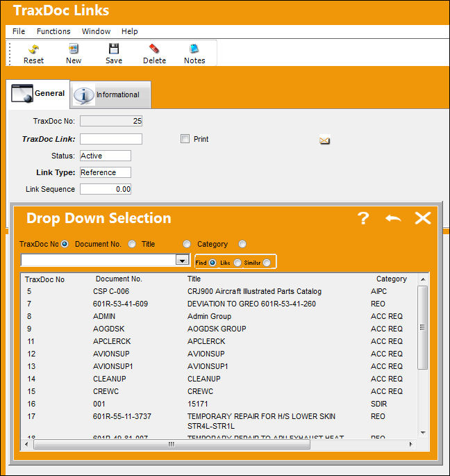450x476 pixels.
Task: Select the Category radio button
Action: click(242, 244)
